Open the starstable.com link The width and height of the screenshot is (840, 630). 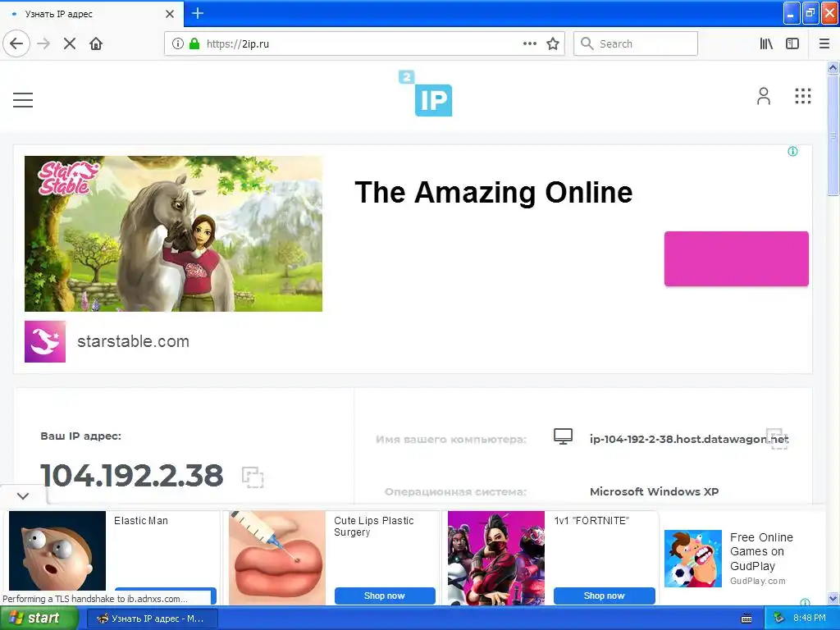134,341
